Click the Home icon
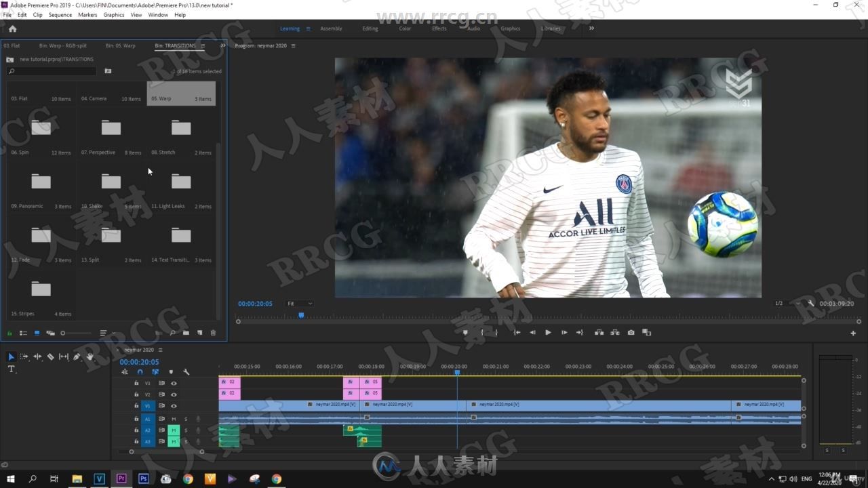 (12, 28)
